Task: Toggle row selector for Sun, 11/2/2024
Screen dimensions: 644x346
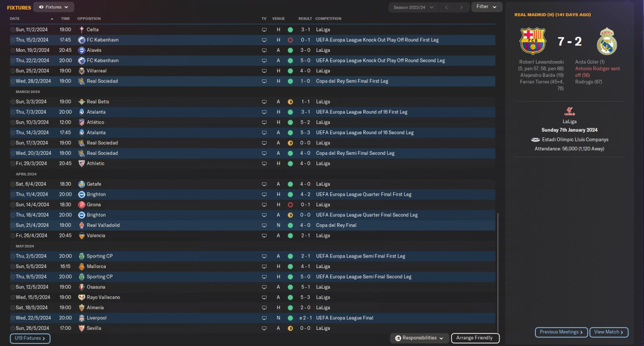Action: tap(13, 30)
